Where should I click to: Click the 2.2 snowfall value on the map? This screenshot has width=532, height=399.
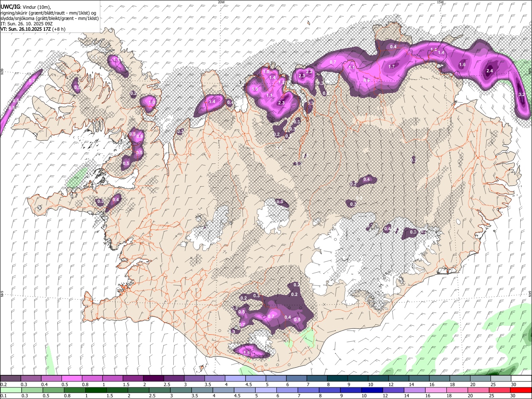pyautogui.click(x=309, y=71)
